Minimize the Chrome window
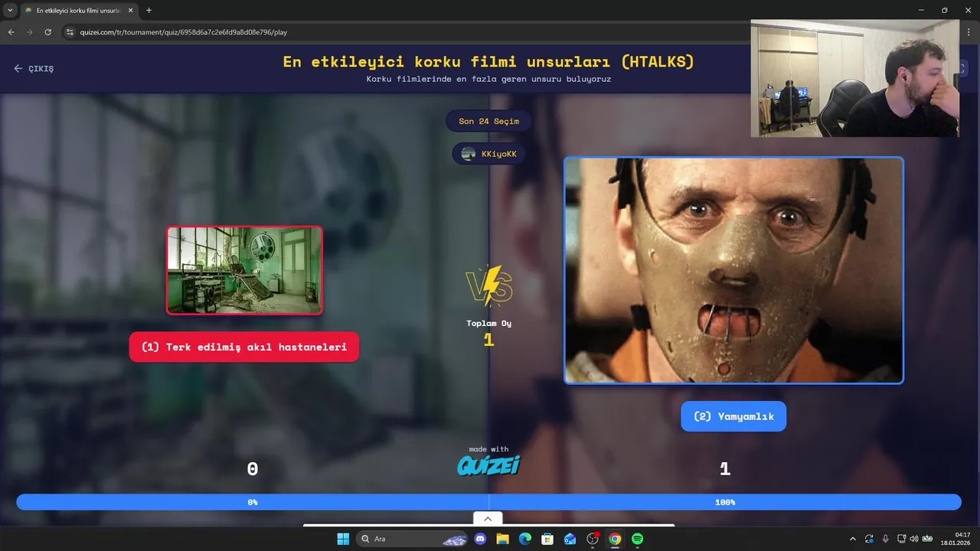Image resolution: width=980 pixels, height=551 pixels. 921,11
